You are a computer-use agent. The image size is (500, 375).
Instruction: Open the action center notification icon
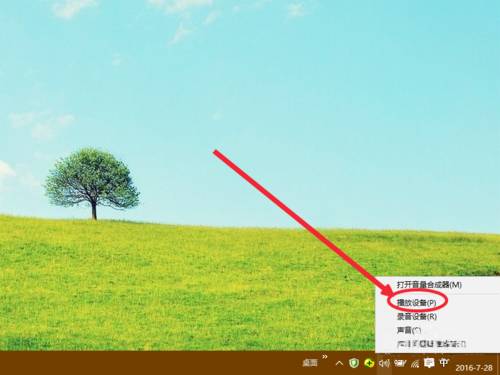(x=429, y=362)
